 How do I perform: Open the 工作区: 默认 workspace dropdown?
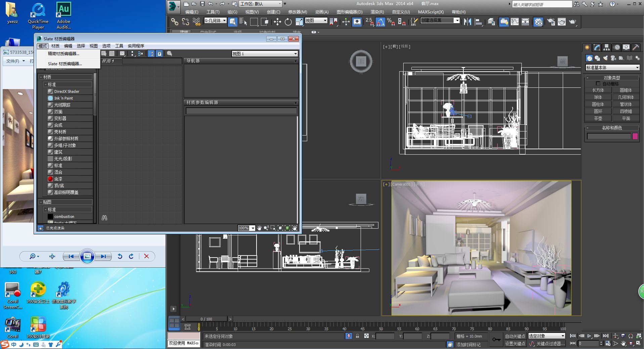(x=261, y=4)
